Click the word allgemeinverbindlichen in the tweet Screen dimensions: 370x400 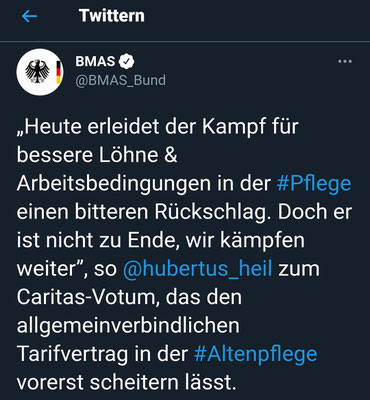128,326
